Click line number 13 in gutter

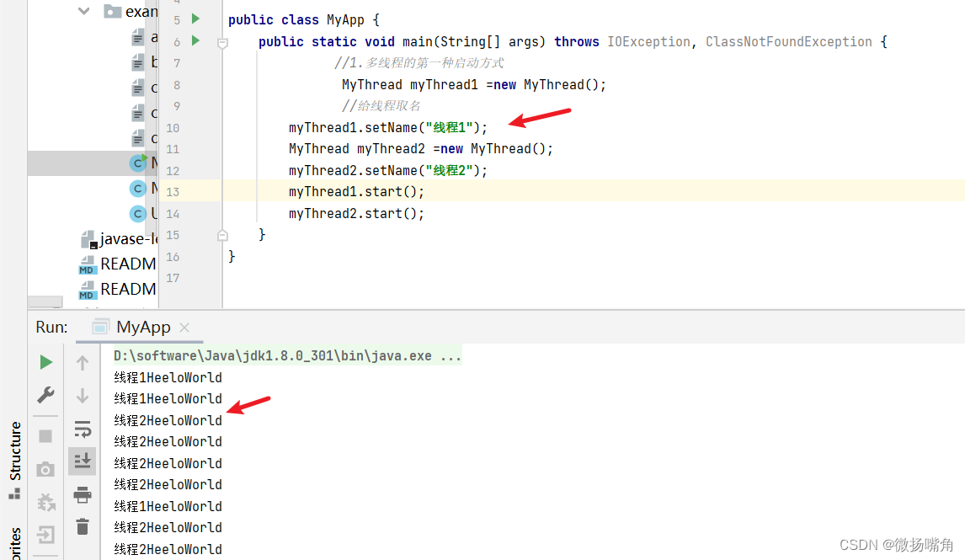pyautogui.click(x=173, y=192)
